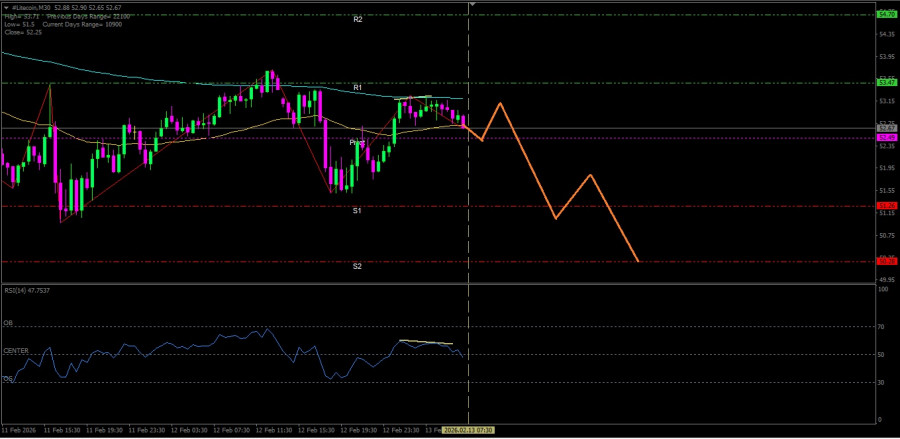Click the 11 Feb 2026 date on time axis
Screen dimensions: 900x439
click(x=20, y=430)
